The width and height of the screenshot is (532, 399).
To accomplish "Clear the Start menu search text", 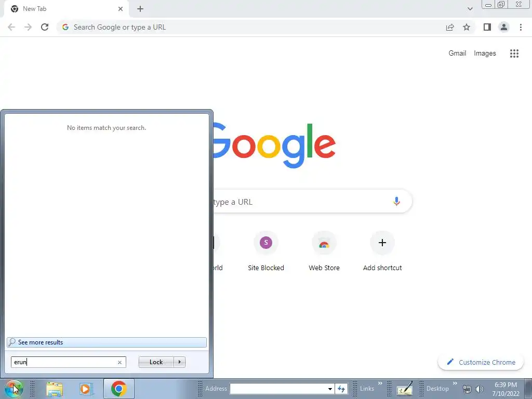I will pos(119,362).
